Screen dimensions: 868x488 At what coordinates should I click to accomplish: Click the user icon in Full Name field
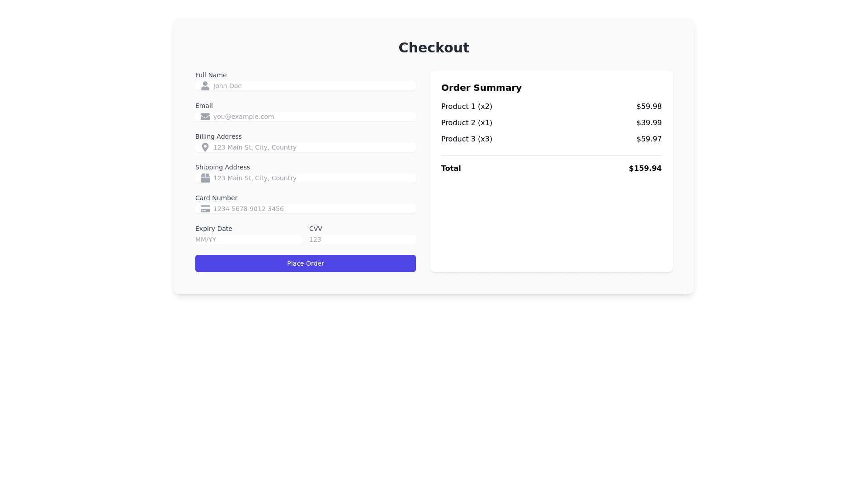(x=205, y=86)
